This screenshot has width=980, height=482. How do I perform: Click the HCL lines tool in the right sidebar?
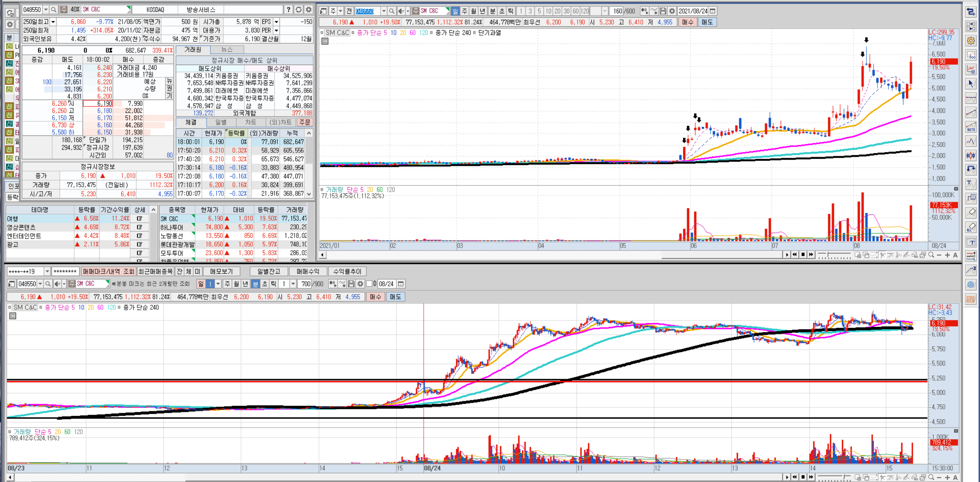[971, 256]
